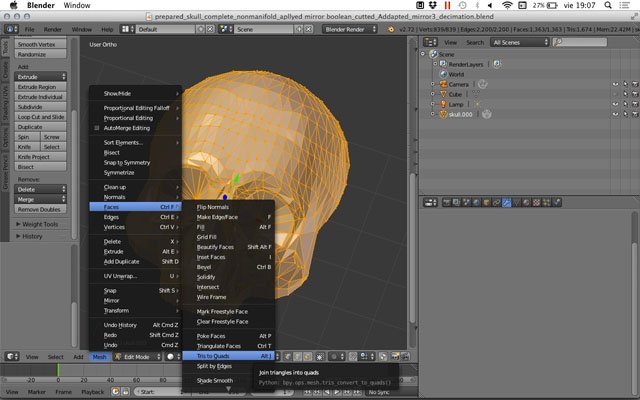
Task: Open the Apple menu
Action: point(13,5)
